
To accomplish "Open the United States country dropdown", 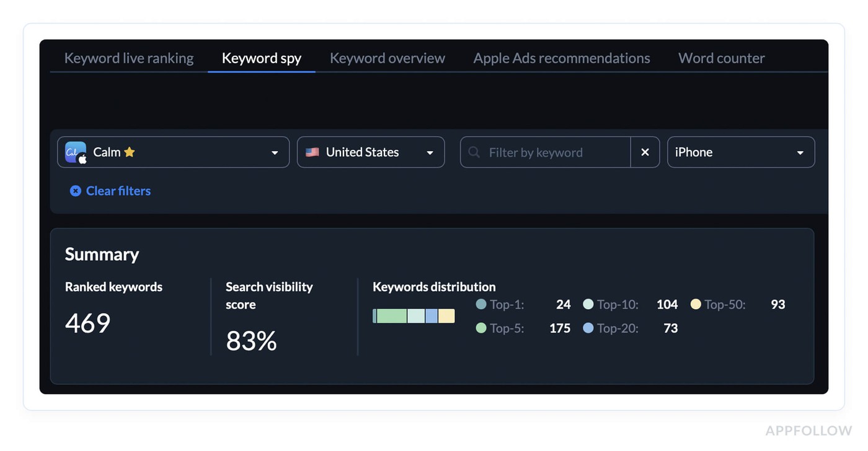I will (371, 152).
